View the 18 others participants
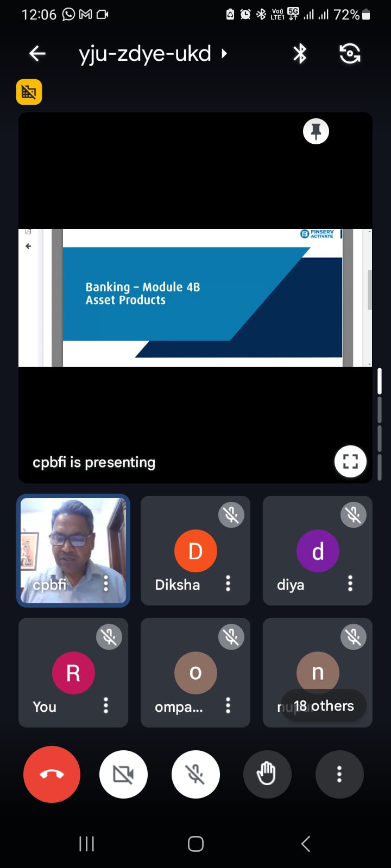The height and width of the screenshot is (868, 391). coord(324,706)
